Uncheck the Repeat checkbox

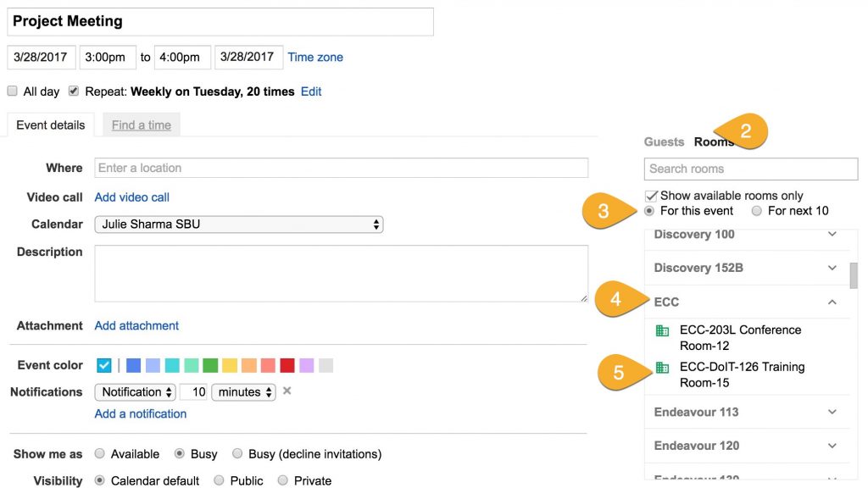pyautogui.click(x=74, y=91)
